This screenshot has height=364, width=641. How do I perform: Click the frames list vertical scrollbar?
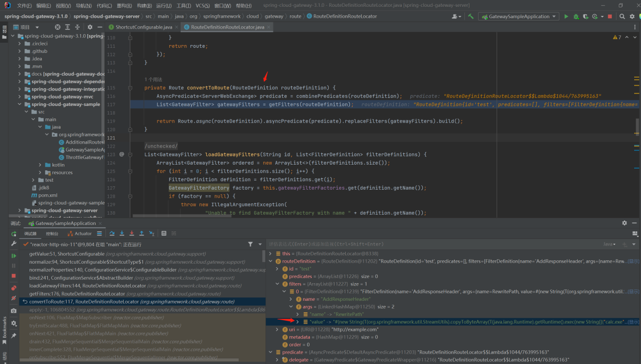263,256
